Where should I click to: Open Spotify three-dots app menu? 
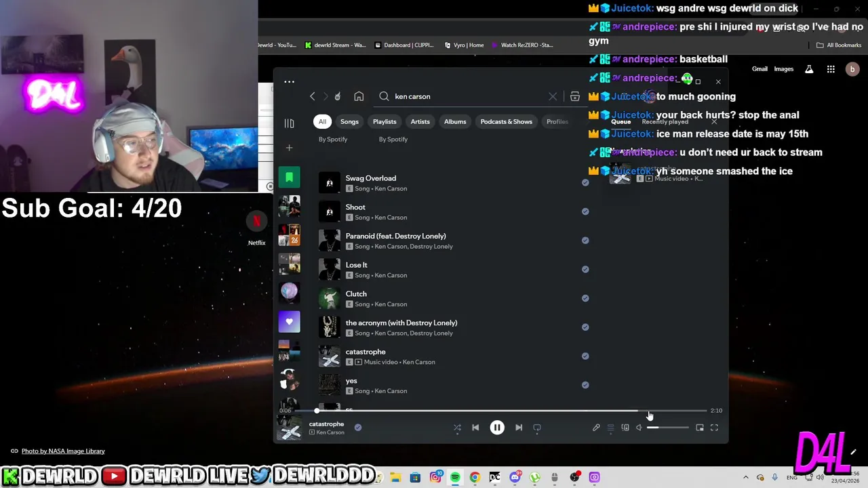[x=289, y=82]
